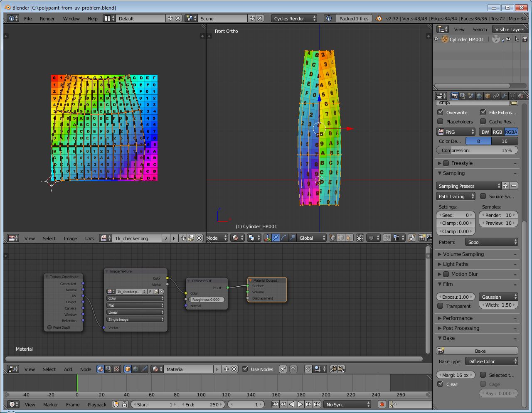532x413 pixels.
Task: Click the 3D manipulator axes toggle icon
Action: (x=267, y=238)
